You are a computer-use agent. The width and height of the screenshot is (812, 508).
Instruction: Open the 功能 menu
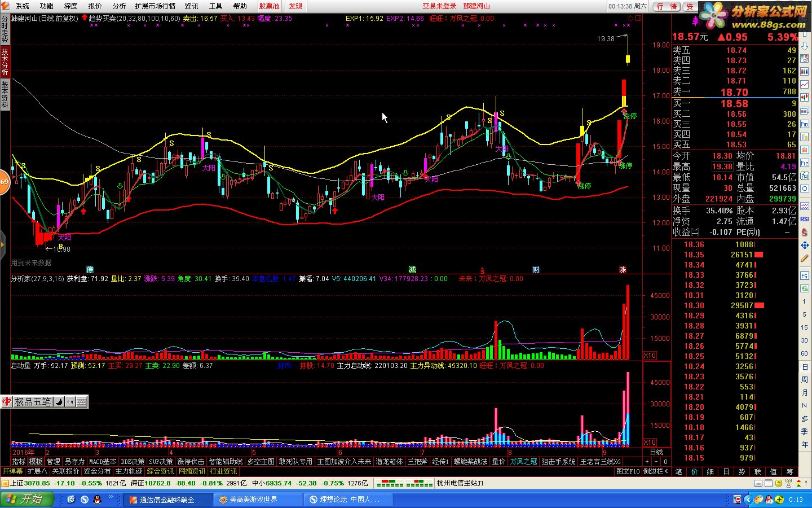click(x=47, y=6)
